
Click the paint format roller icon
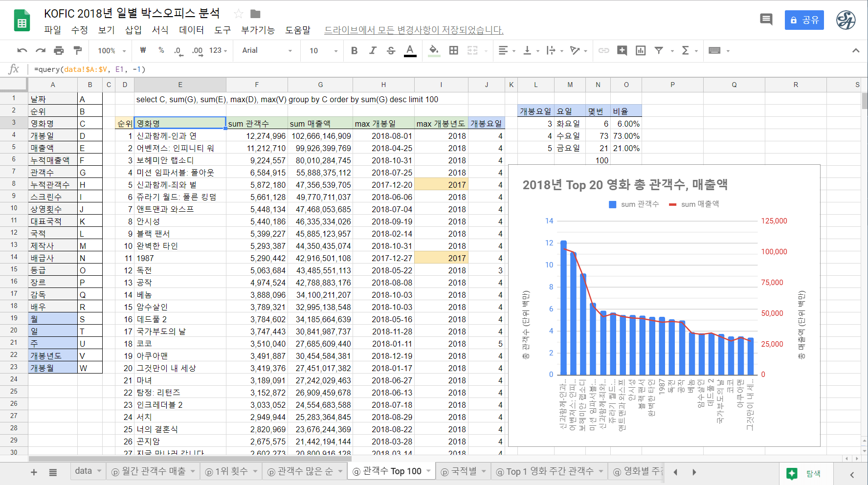[77, 50]
